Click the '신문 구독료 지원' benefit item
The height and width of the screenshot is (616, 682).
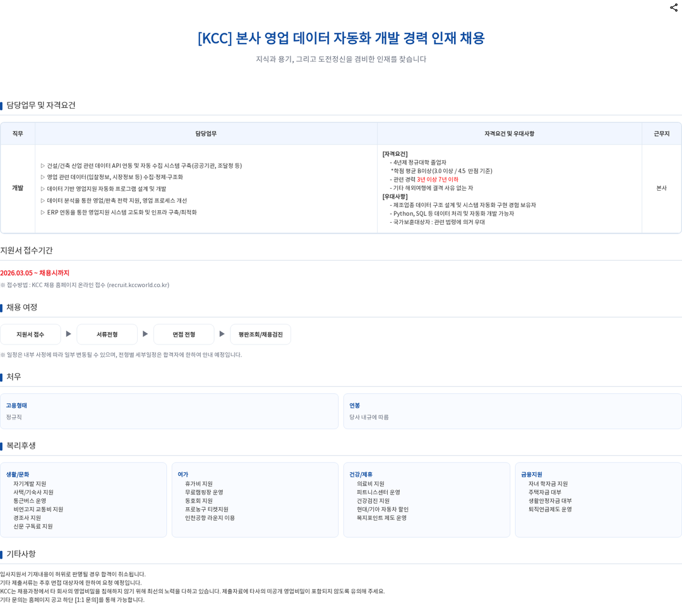(x=33, y=526)
